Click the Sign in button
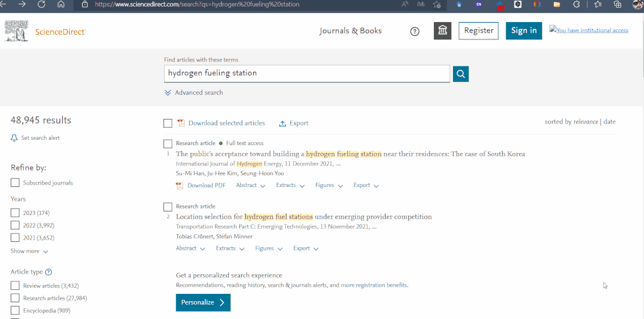Image resolution: width=644 pixels, height=319 pixels. [x=523, y=31]
